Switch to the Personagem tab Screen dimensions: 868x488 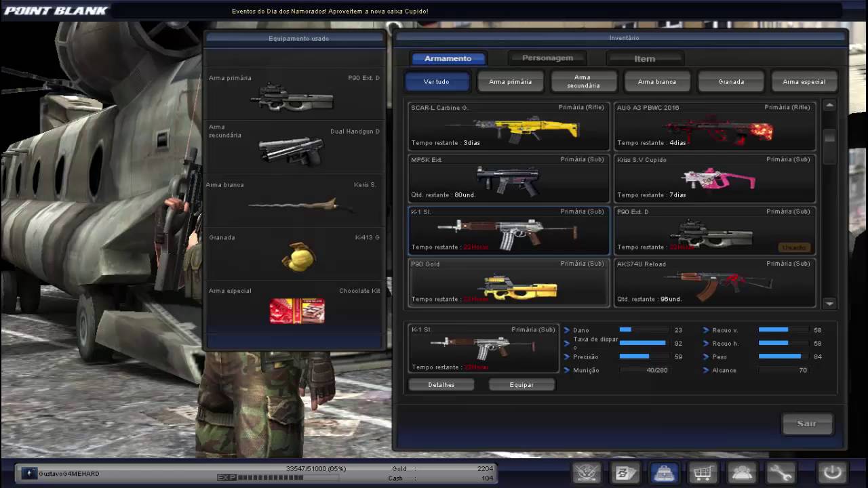coord(547,58)
